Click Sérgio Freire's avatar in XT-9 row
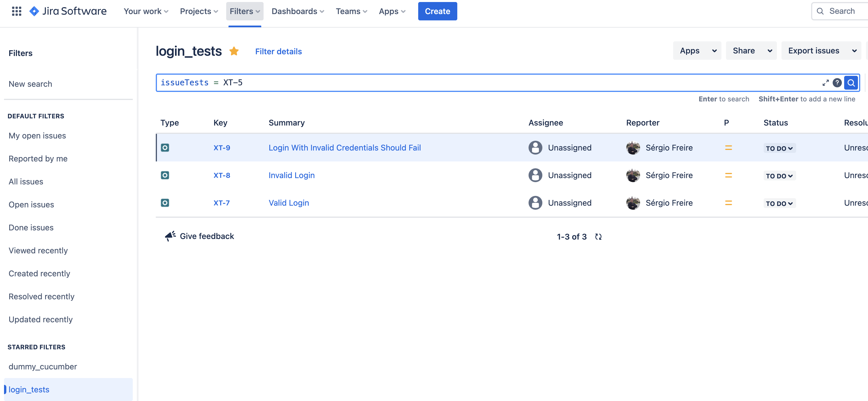 [x=633, y=148]
